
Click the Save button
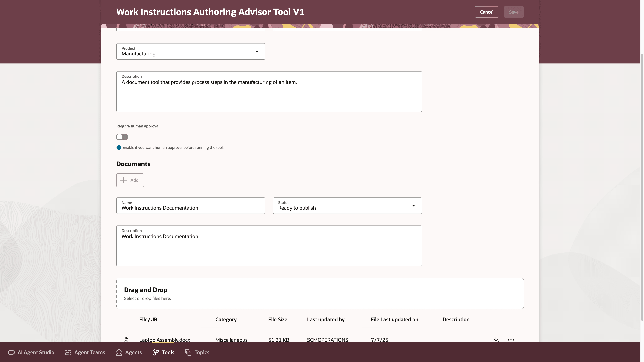coord(513,12)
